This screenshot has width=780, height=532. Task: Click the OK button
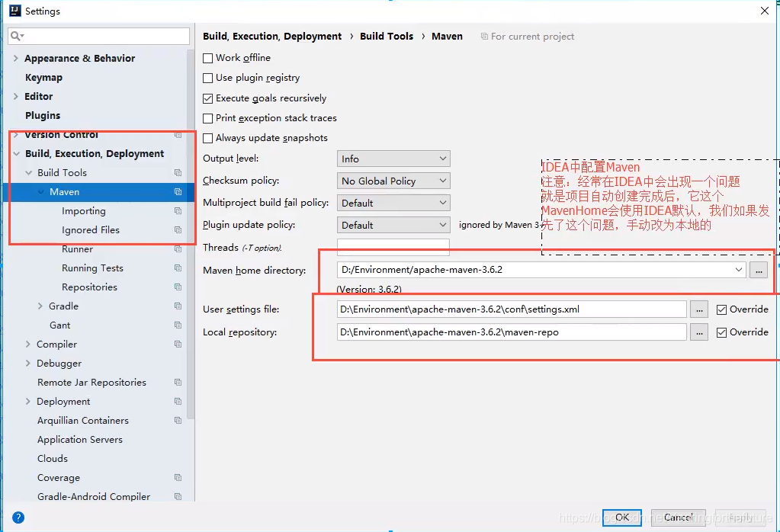tap(622, 517)
